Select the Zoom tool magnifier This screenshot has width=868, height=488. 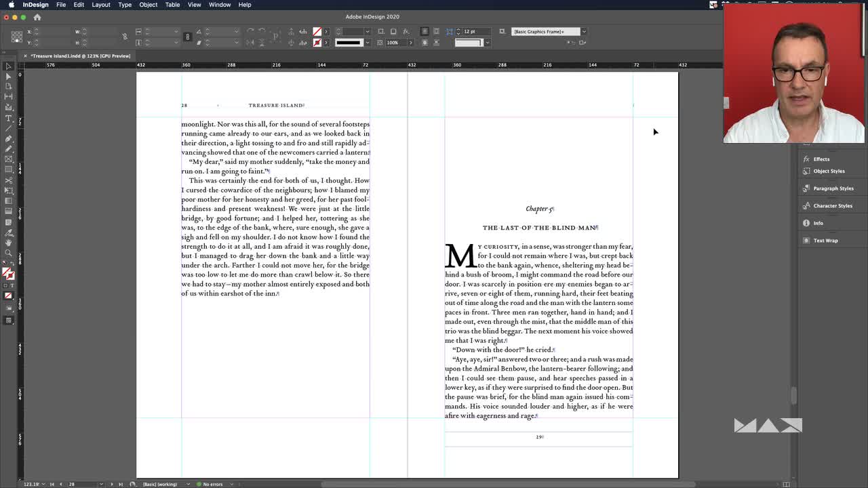(x=8, y=253)
